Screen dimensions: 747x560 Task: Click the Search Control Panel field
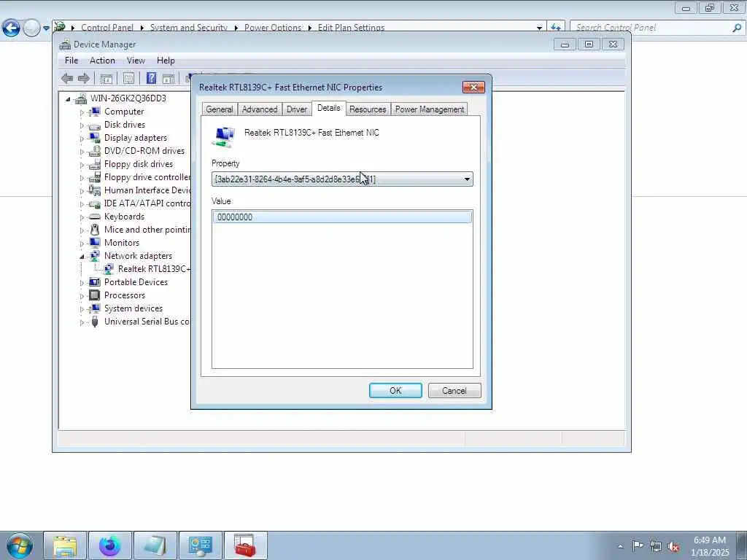(653, 28)
